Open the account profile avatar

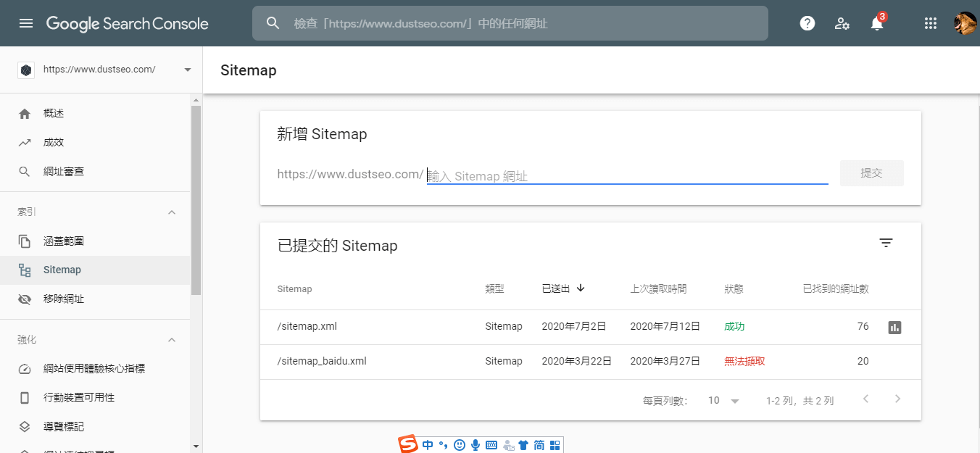(x=965, y=23)
